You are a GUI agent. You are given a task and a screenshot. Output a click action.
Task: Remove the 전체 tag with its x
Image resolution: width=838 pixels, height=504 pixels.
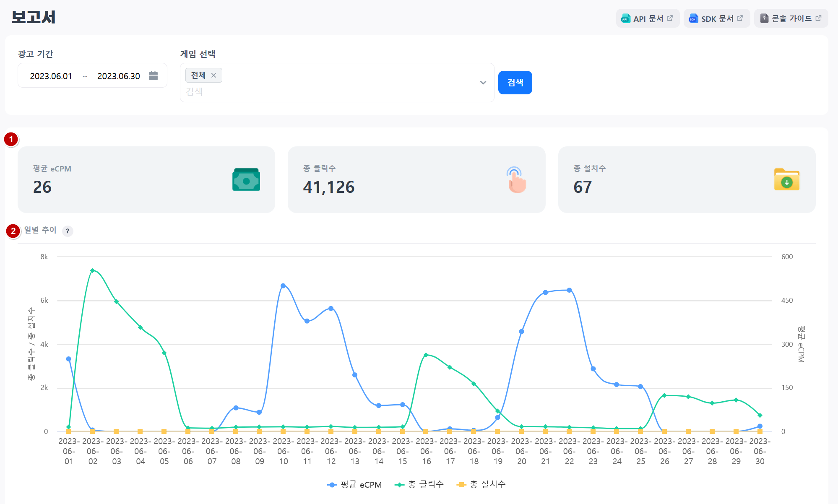coord(213,75)
